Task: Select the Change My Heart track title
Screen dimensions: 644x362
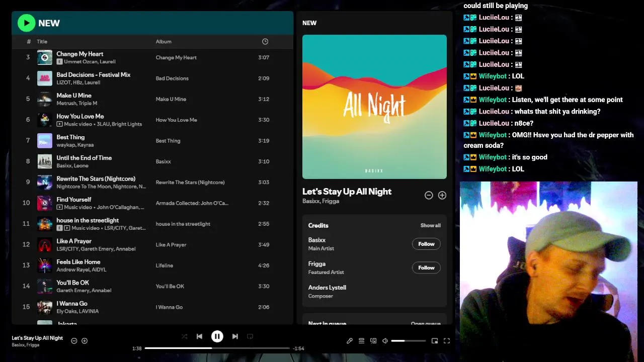Action: tap(80, 54)
